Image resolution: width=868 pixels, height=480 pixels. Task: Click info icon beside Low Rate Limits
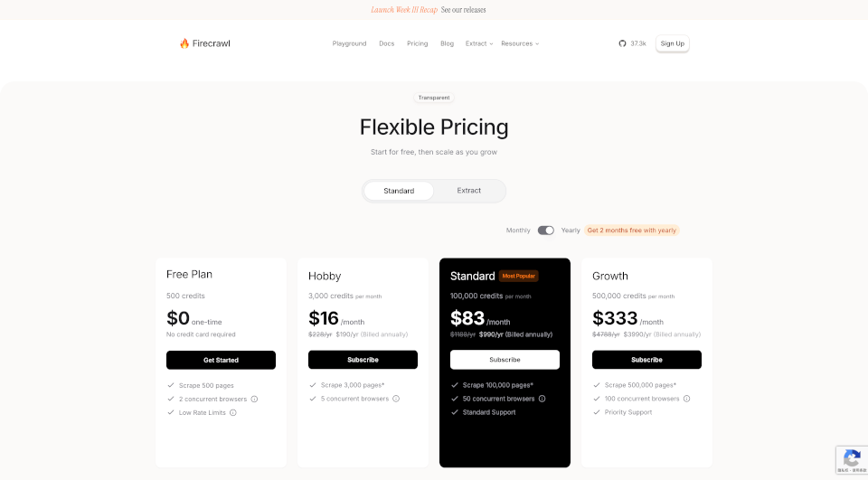[233, 412]
